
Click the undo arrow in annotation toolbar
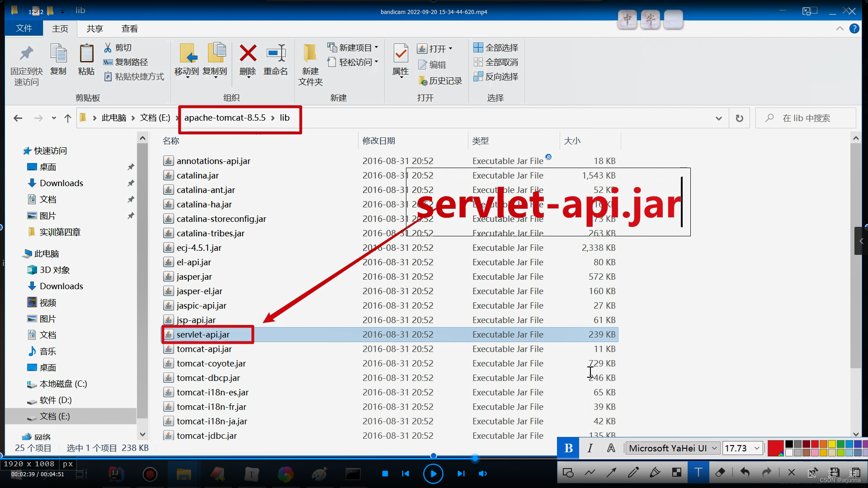745,473
